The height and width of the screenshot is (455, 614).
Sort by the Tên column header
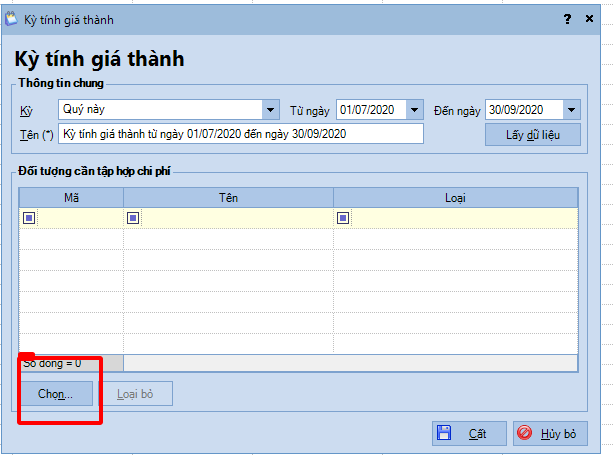coord(228,198)
